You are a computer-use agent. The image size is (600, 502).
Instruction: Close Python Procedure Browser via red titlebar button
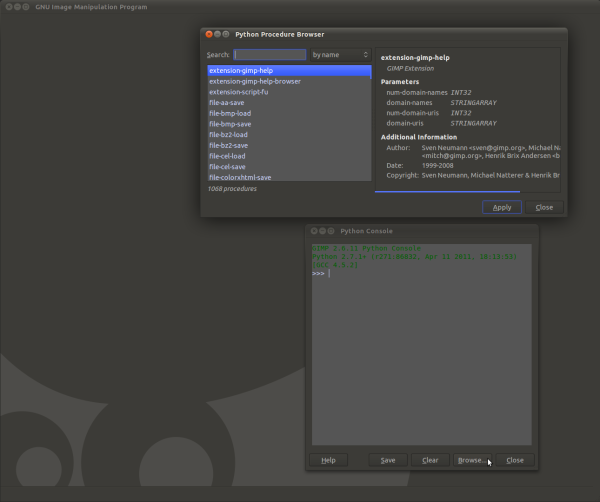point(209,34)
